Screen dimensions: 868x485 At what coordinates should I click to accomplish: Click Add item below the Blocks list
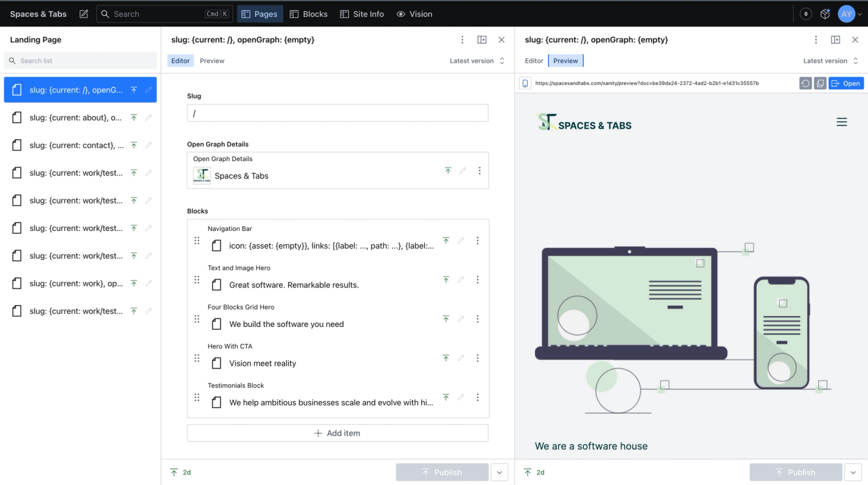click(x=338, y=433)
